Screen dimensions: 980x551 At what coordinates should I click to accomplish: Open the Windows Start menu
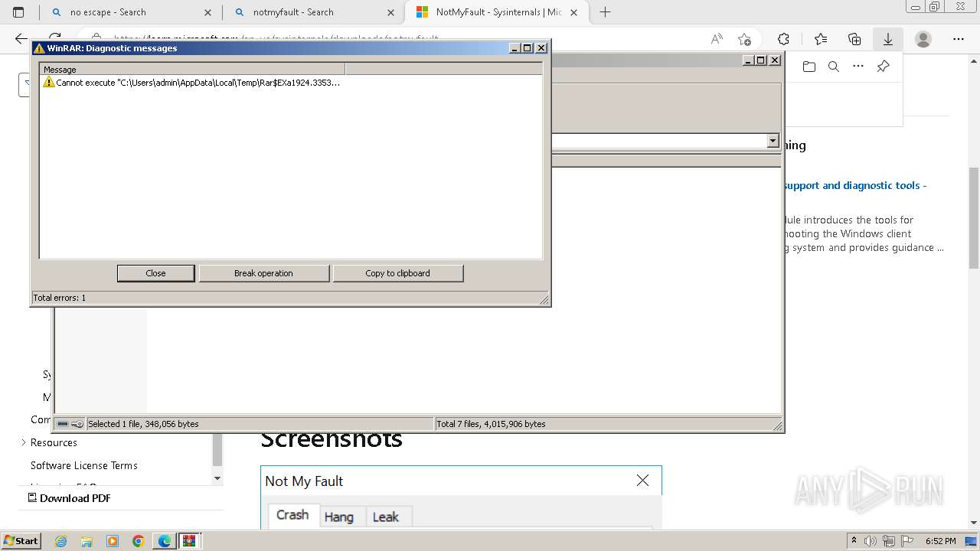click(x=21, y=541)
